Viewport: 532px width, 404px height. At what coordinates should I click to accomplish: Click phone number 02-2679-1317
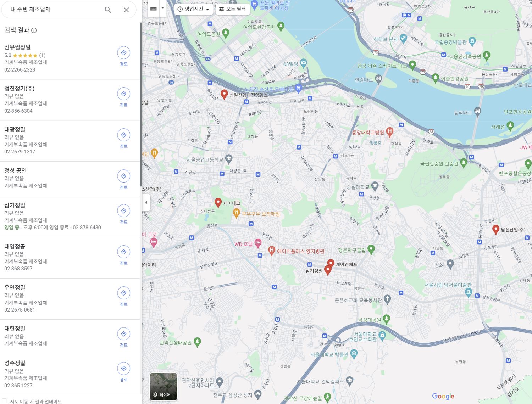tap(20, 151)
